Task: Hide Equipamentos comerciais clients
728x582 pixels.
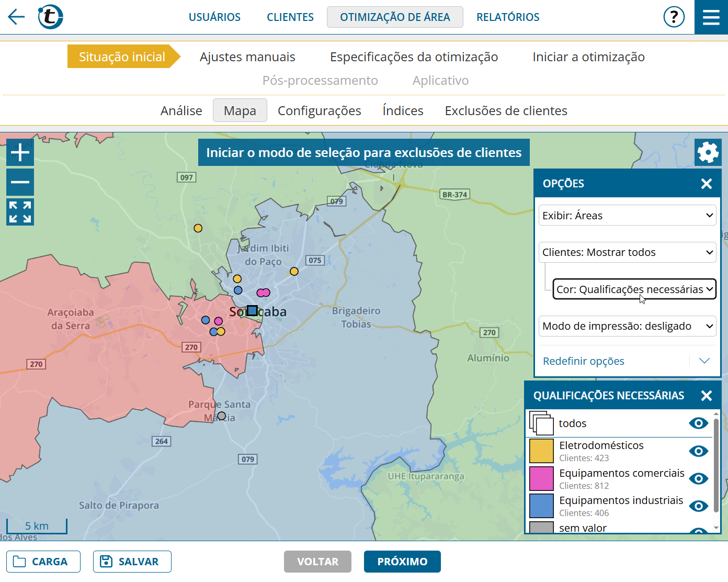Action: [x=698, y=478]
